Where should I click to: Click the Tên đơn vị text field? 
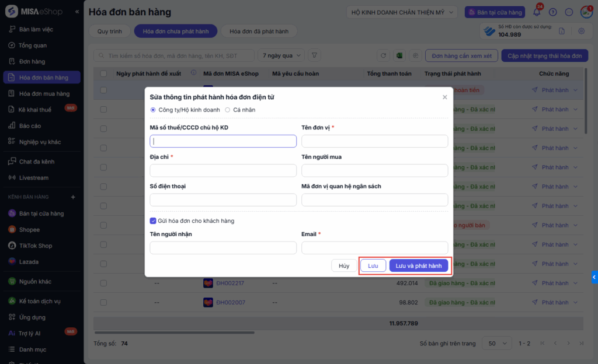(374, 141)
